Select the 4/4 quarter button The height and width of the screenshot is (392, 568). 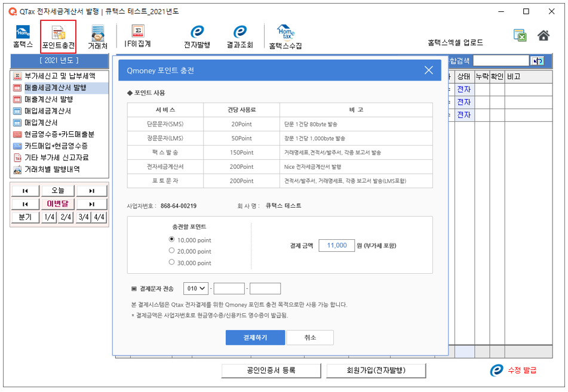click(99, 217)
